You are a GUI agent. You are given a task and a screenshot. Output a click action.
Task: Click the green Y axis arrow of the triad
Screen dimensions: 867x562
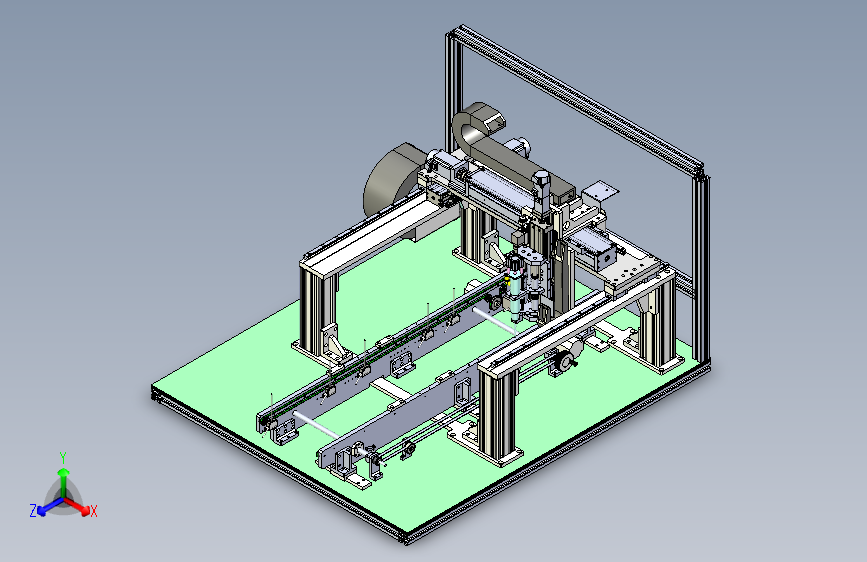(64, 480)
